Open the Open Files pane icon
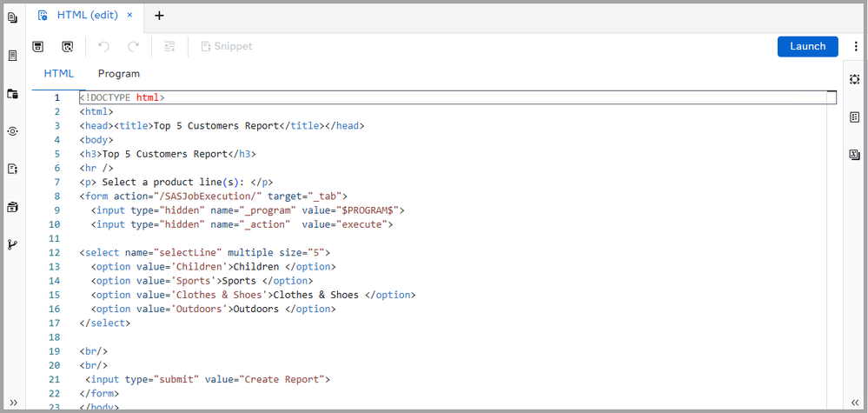 click(12, 17)
